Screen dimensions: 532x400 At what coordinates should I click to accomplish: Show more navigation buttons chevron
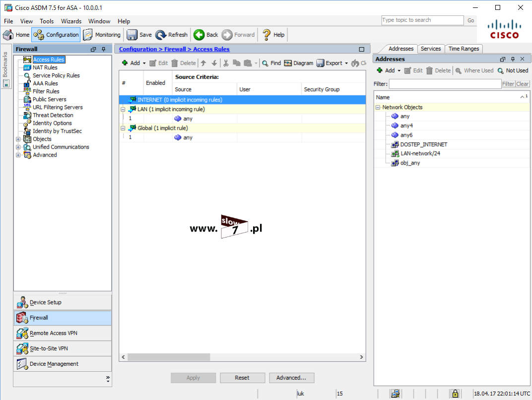(x=108, y=379)
